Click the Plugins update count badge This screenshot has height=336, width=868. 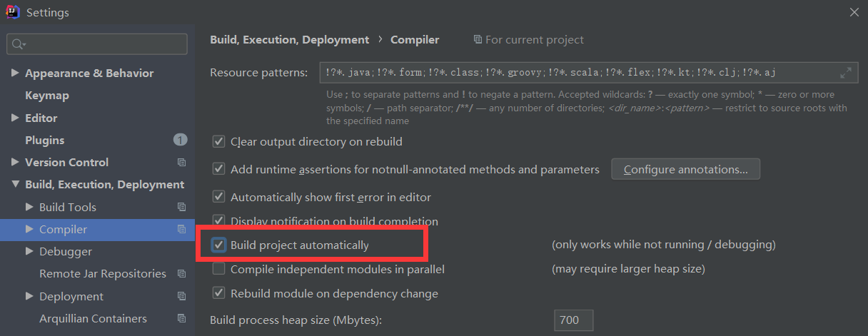point(180,140)
